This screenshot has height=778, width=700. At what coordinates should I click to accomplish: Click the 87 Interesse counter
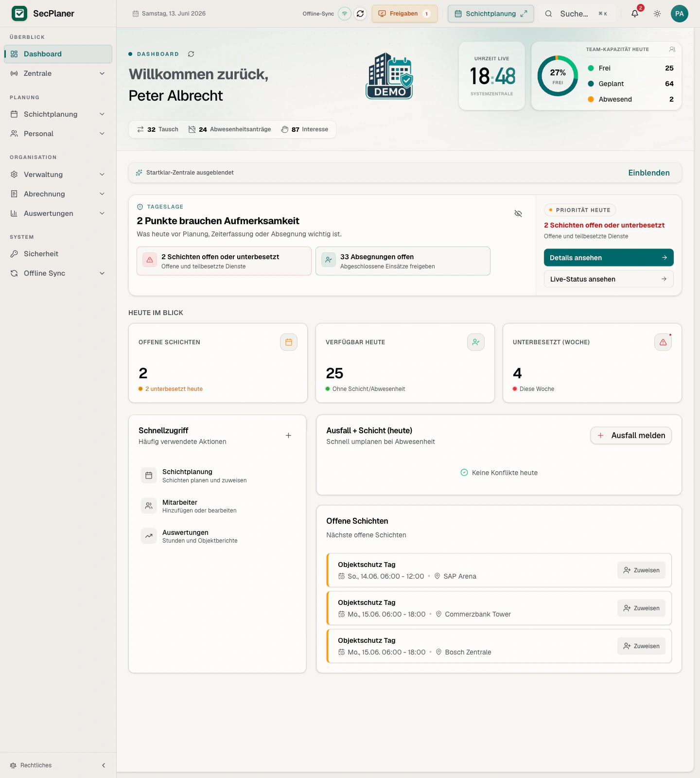[304, 129]
